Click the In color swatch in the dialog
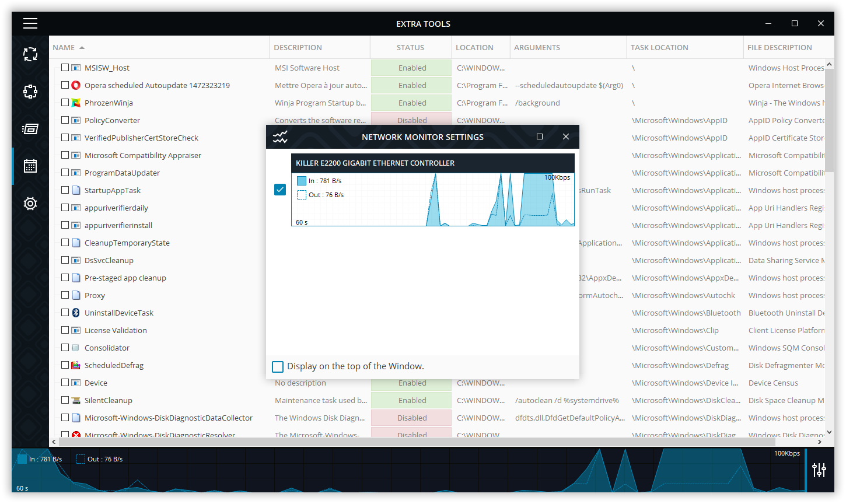 point(302,181)
